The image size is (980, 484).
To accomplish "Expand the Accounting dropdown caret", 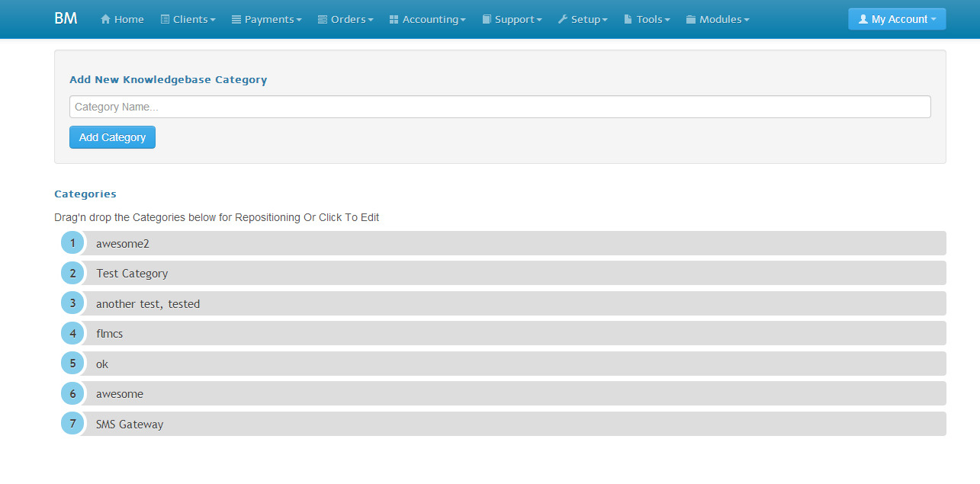I will click(463, 20).
